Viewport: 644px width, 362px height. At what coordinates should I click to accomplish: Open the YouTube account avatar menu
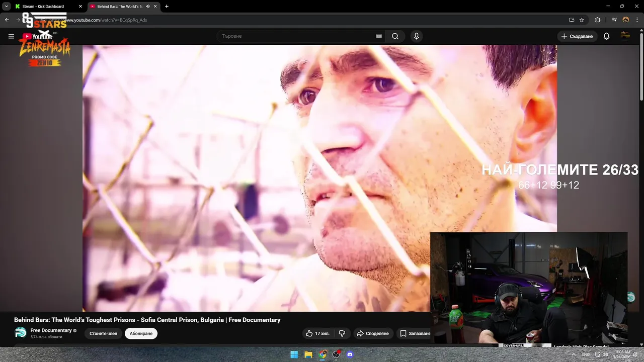point(625,36)
